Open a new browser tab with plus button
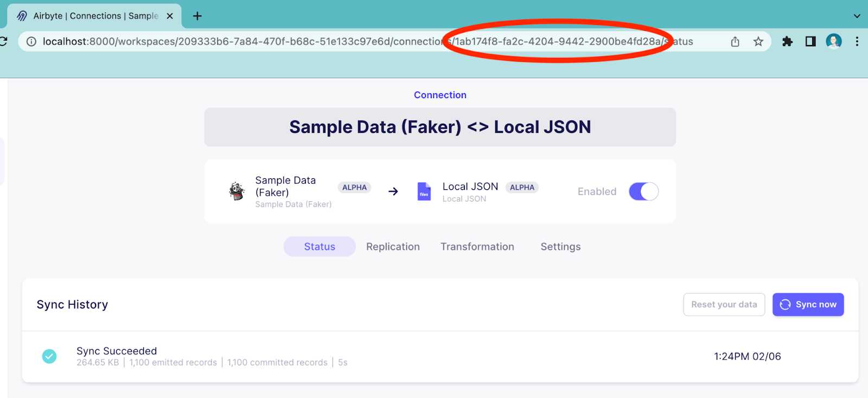 pos(197,16)
